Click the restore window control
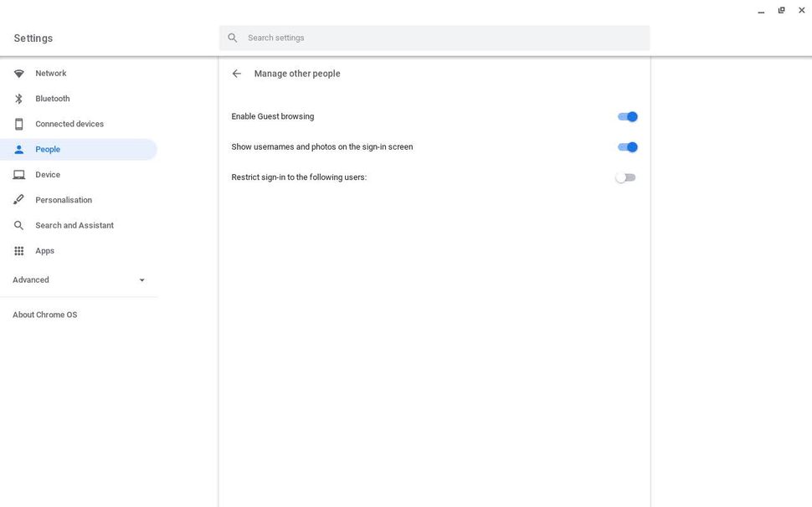 tap(781, 9)
